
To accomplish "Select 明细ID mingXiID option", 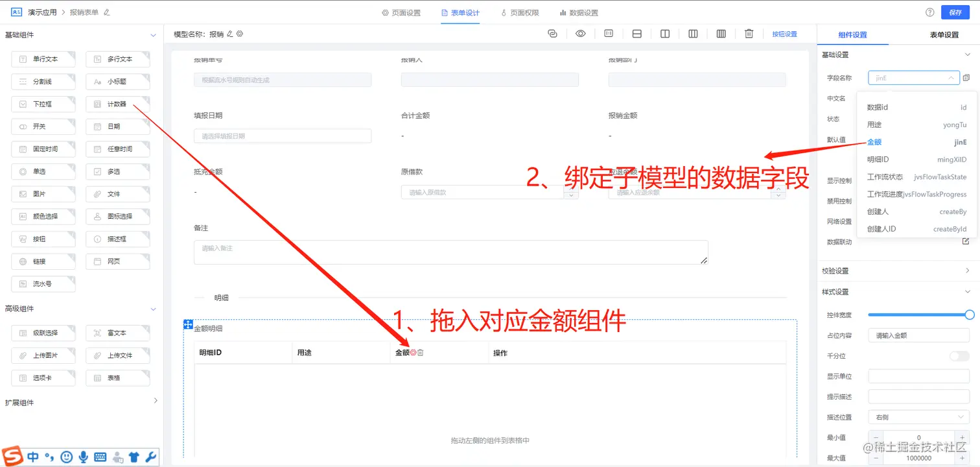I will click(x=916, y=160).
